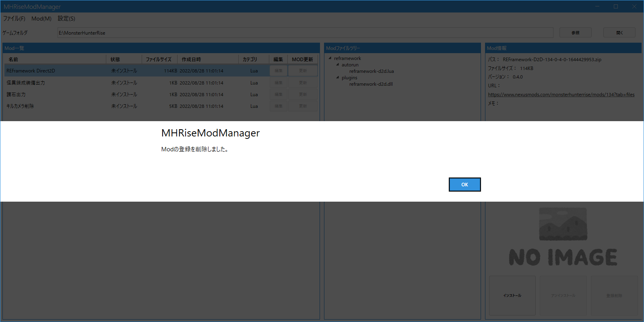Close the MHRiseModManager window
This screenshot has width=644, height=322.
[x=634, y=6]
